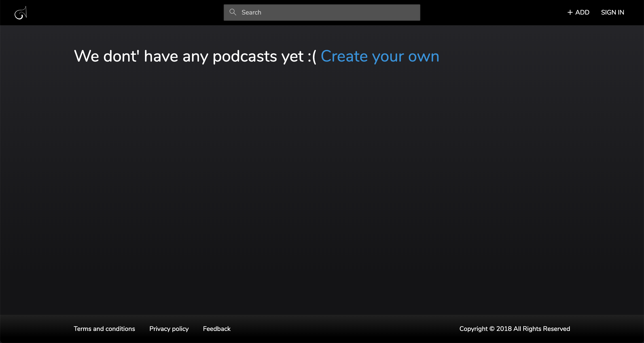
Task: Open the SIGN IN page
Action: click(612, 13)
